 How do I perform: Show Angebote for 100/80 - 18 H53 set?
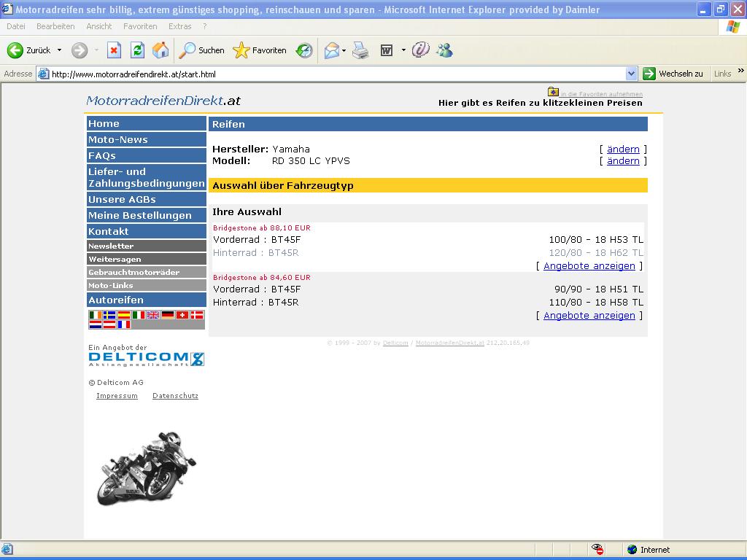tap(589, 265)
